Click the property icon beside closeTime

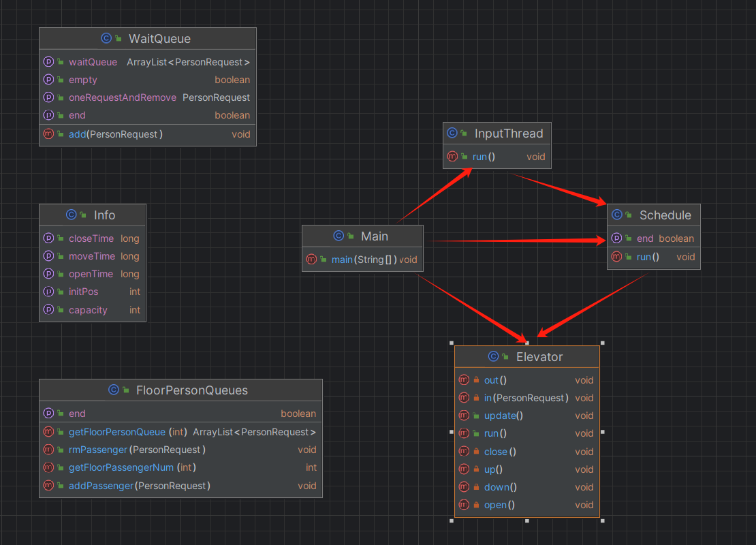click(x=48, y=238)
